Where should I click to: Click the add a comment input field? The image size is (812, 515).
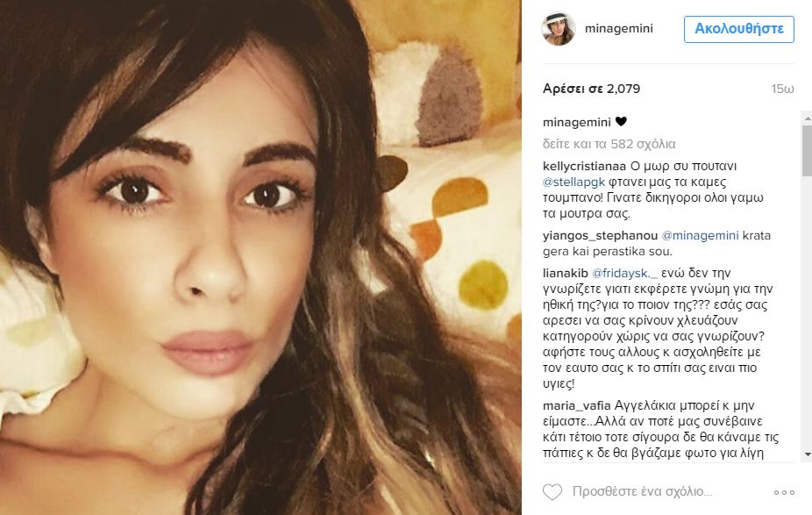coord(642,491)
